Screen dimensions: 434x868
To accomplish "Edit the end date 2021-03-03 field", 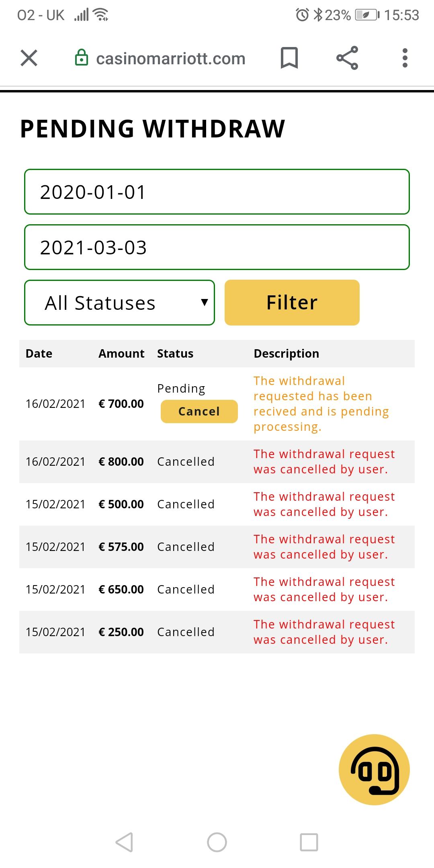I will (217, 247).
